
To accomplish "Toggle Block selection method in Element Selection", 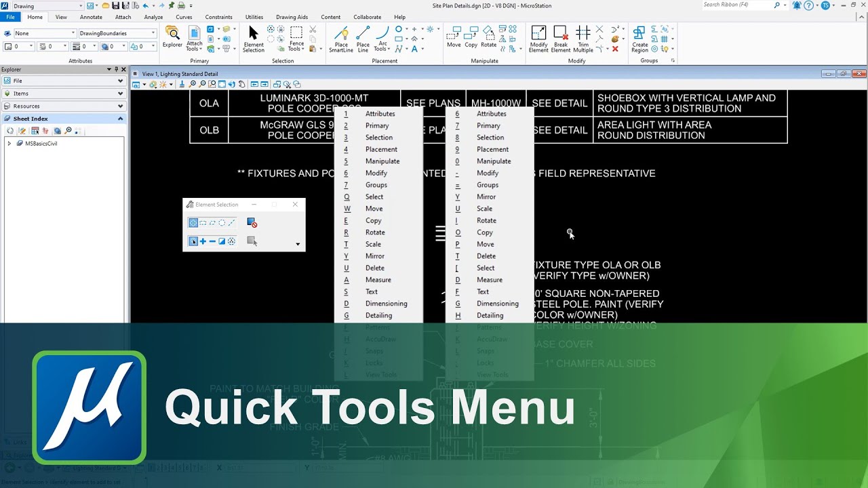I will pyautogui.click(x=203, y=222).
